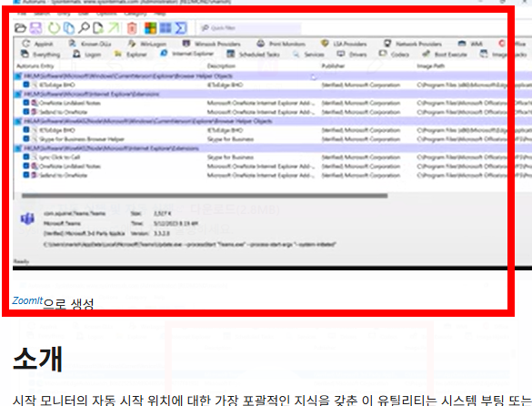Click the magnifying glass Find icon
532x406 pixels.
pyautogui.click(x=84, y=28)
